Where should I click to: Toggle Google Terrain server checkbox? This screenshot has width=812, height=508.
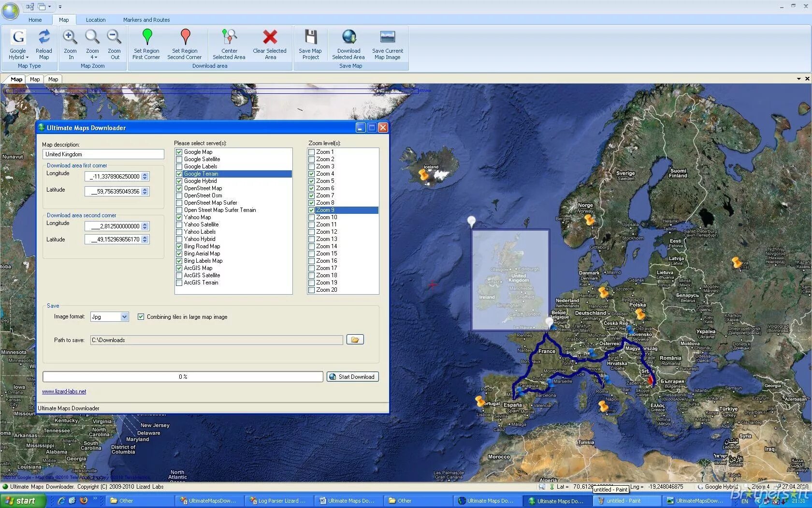pyautogui.click(x=179, y=174)
